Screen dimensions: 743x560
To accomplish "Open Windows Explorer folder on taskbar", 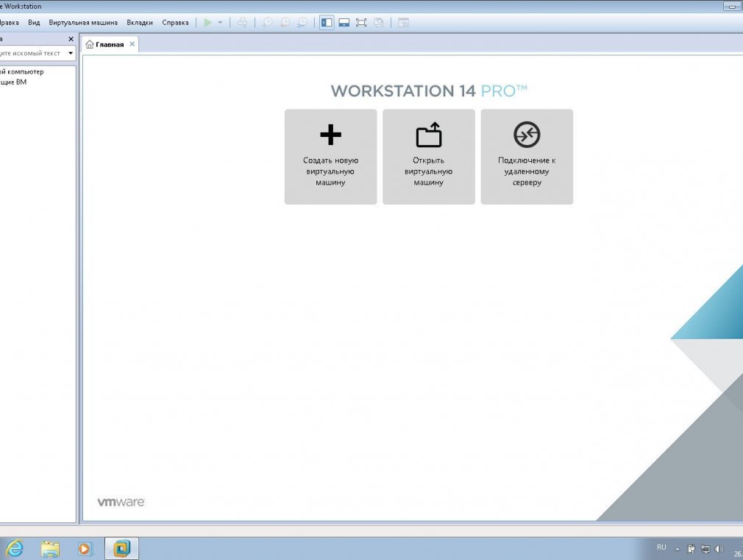I will point(50,549).
